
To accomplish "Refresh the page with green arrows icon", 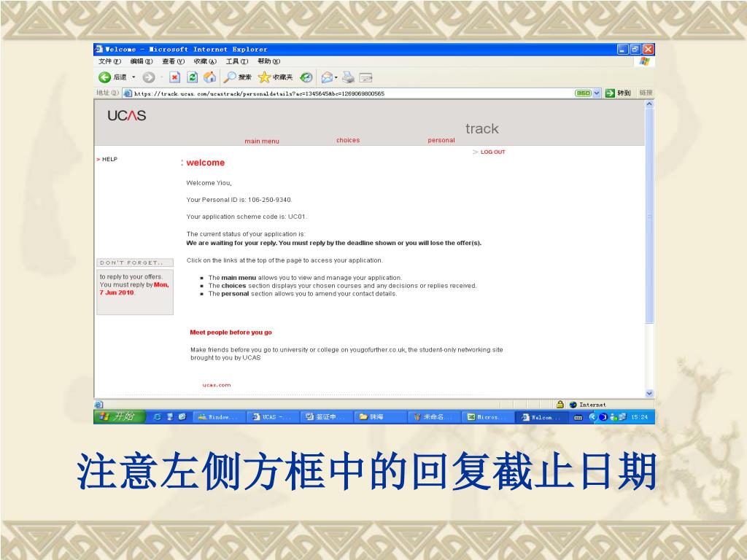I will pos(193,77).
